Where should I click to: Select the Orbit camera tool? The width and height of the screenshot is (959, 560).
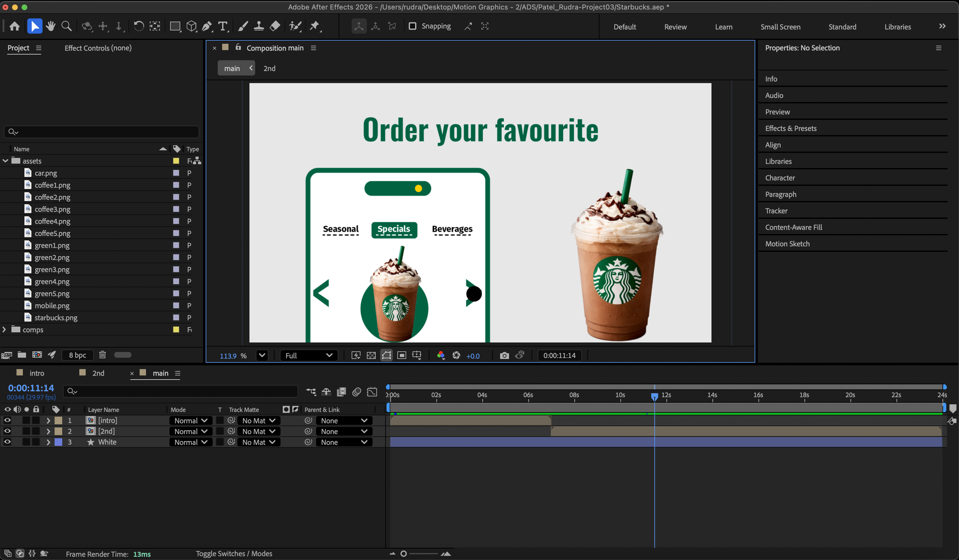(87, 26)
